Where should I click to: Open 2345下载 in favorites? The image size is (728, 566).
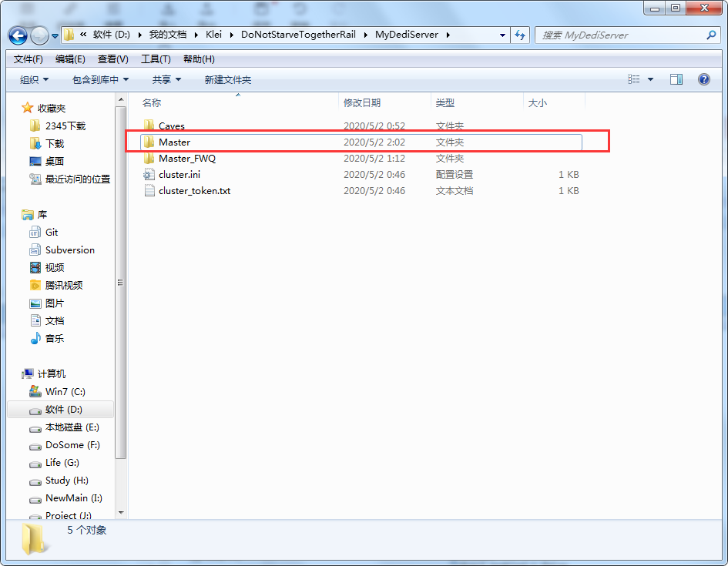[x=65, y=126]
